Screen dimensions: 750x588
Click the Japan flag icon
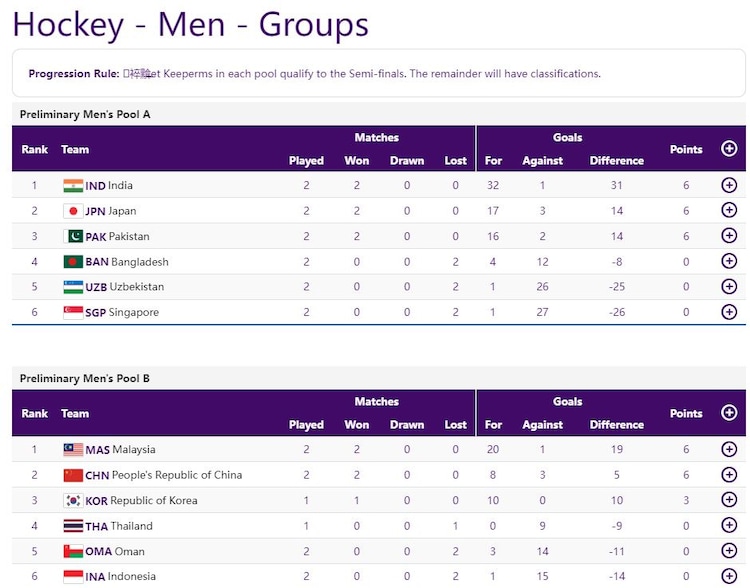(x=73, y=211)
